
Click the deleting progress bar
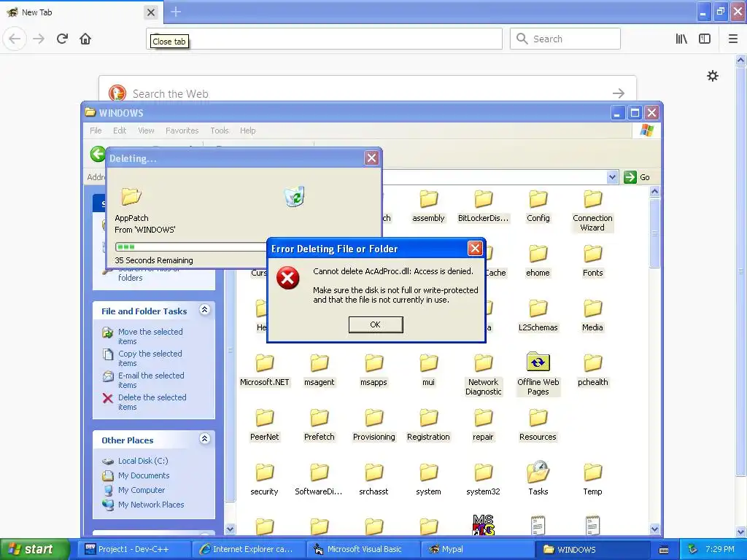pos(190,246)
